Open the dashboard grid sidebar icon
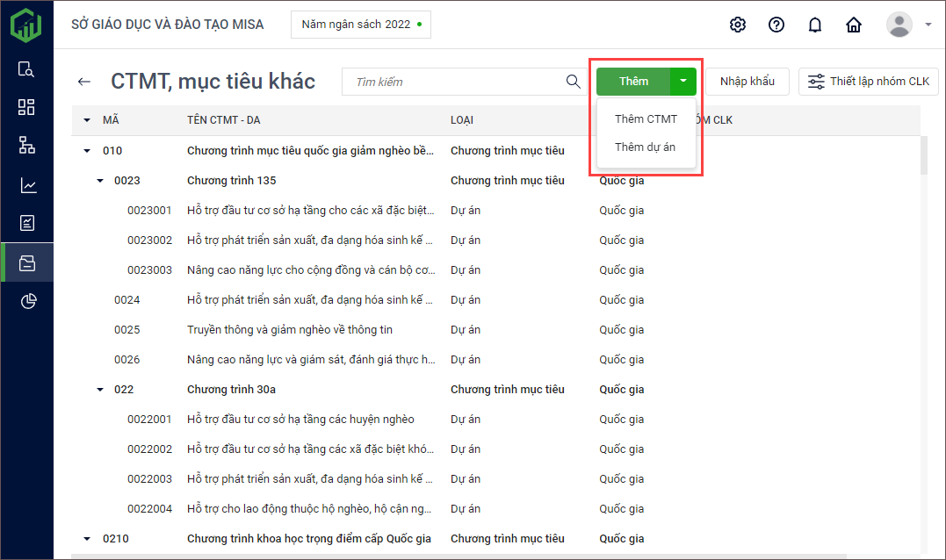Image resolution: width=946 pixels, height=560 pixels. [26, 107]
